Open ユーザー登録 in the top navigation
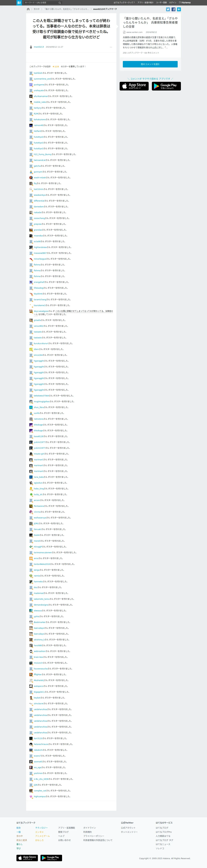The width and height of the screenshot is (207, 868). [161, 2]
